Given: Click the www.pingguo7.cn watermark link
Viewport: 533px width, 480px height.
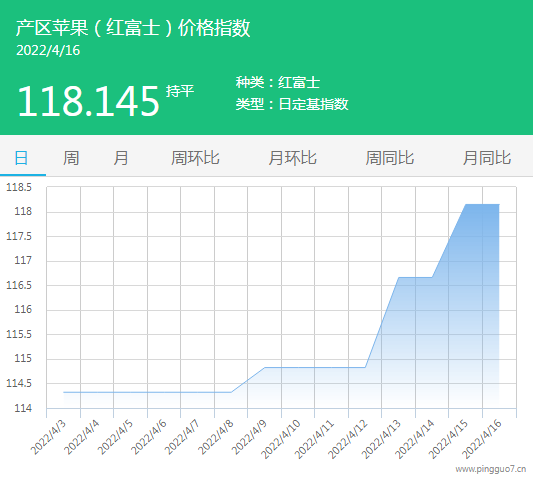Looking at the screenshot, I should coord(491,469).
